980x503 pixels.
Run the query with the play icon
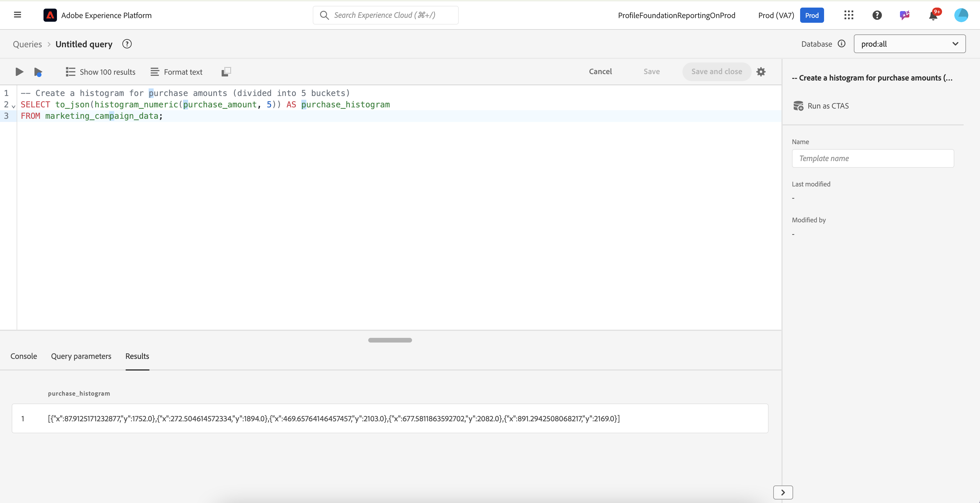[x=19, y=71]
